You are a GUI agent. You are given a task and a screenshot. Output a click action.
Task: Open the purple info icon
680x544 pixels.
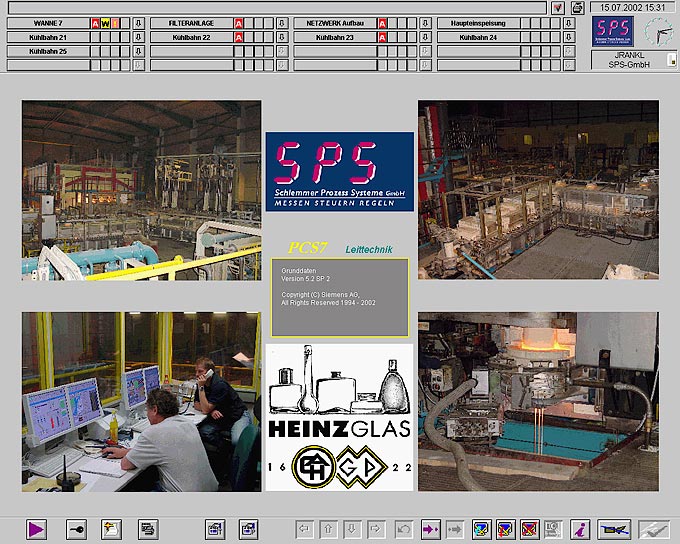pos(580,529)
